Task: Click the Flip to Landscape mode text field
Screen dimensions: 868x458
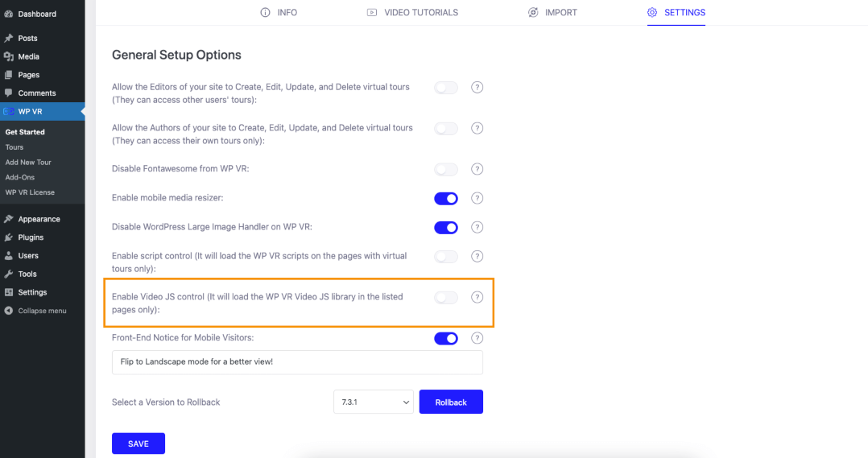Action: pyautogui.click(x=297, y=362)
